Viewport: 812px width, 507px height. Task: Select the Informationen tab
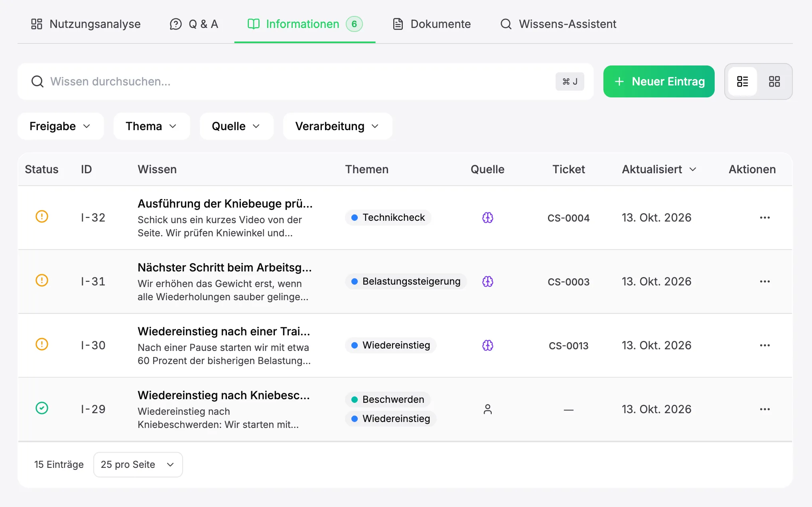point(305,24)
